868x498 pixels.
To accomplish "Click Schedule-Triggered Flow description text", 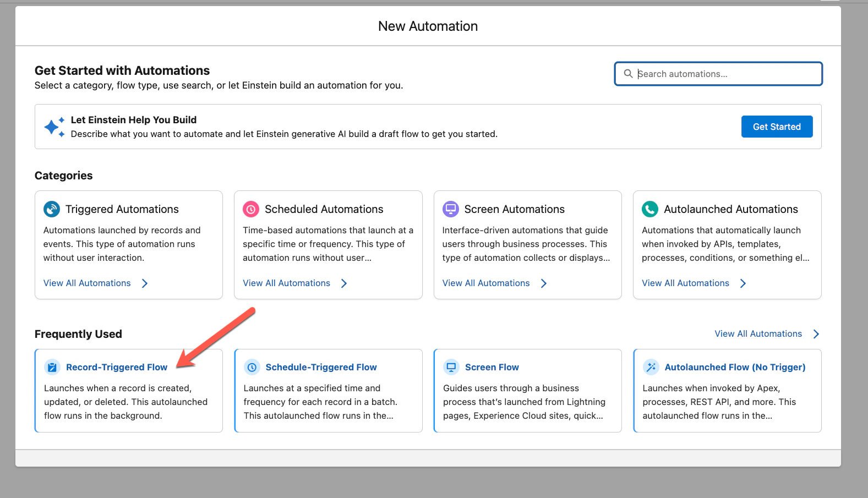I will pos(320,402).
